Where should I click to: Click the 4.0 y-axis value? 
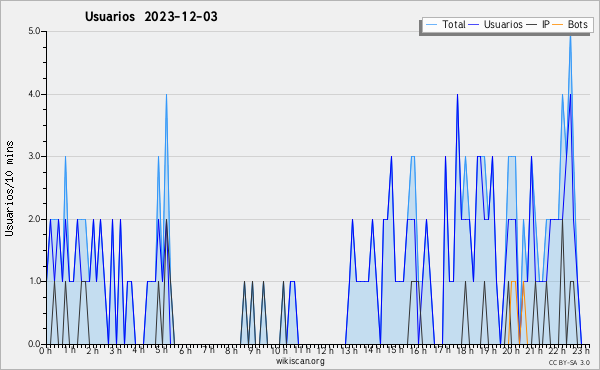(x=34, y=94)
